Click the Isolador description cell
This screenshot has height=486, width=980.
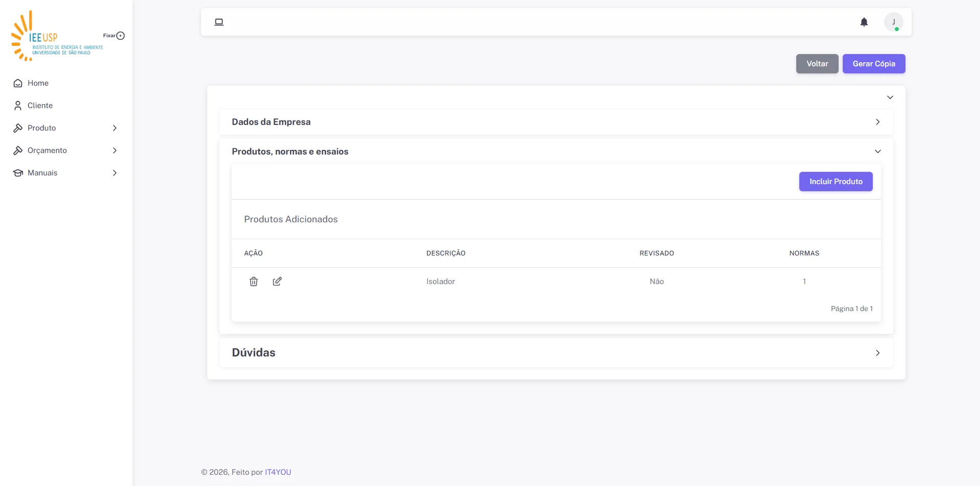coord(440,282)
